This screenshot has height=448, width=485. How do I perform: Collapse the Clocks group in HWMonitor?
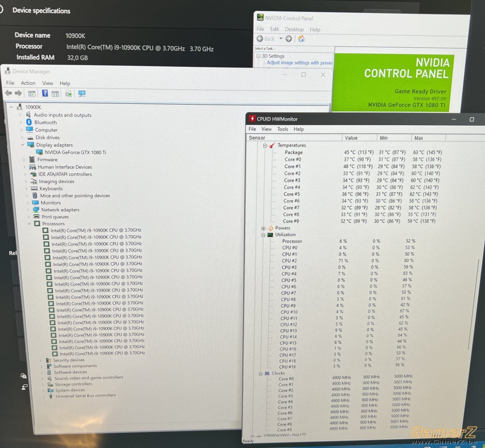tap(260, 374)
